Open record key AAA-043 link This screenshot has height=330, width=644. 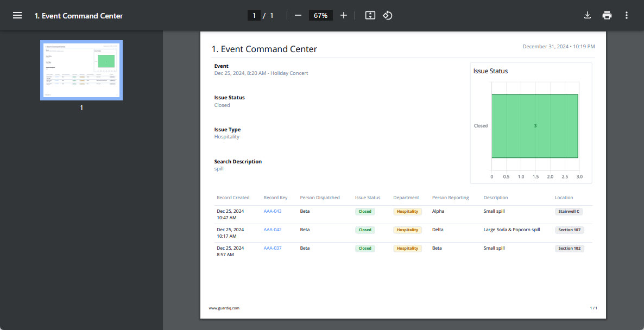[x=273, y=211]
